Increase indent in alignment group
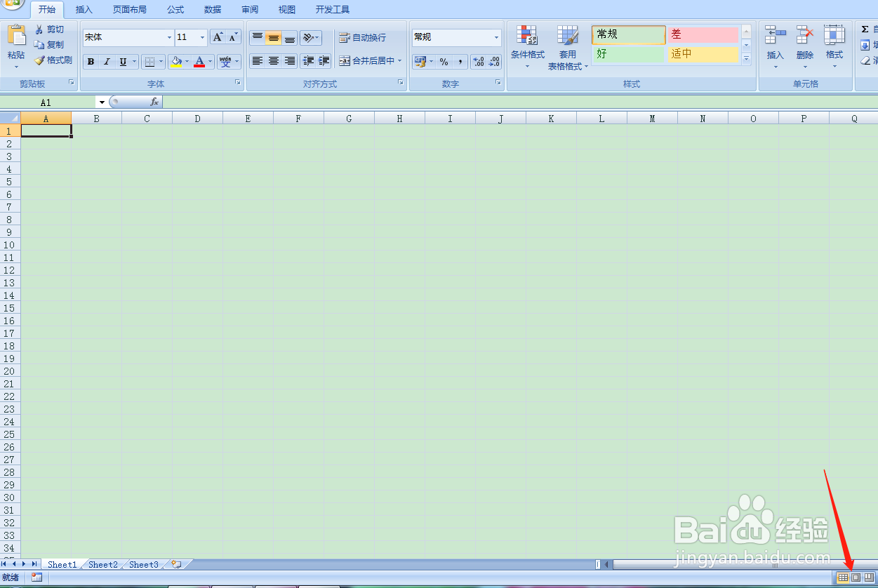Image resolution: width=878 pixels, height=588 pixels. coord(324,61)
